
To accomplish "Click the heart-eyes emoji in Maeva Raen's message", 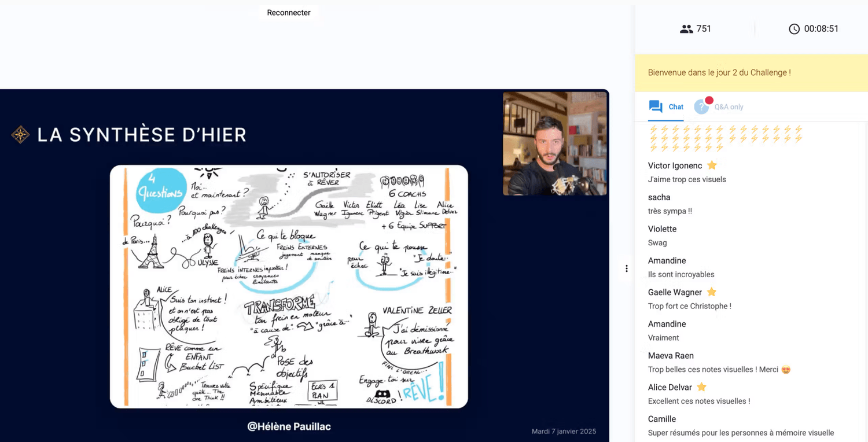I will [786, 370].
